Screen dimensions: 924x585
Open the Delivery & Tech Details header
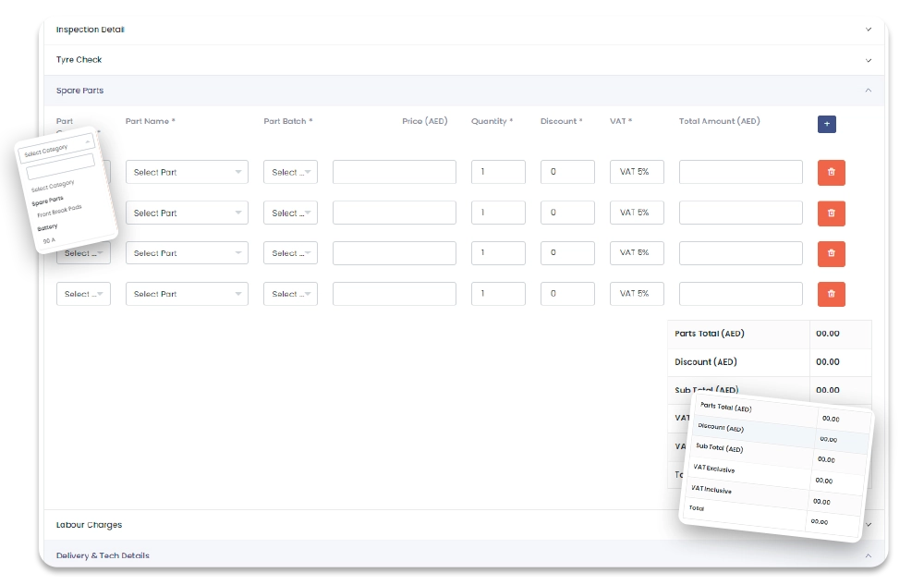click(464, 555)
